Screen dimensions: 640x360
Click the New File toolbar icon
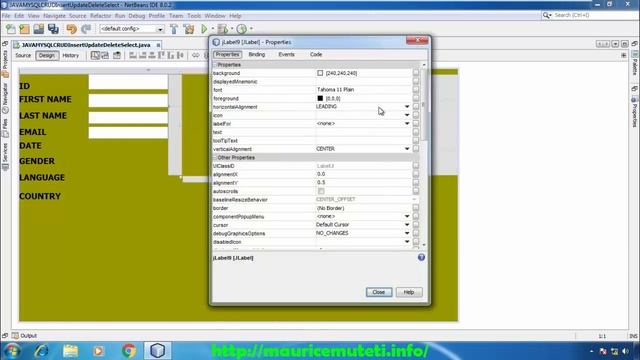click(x=11, y=29)
